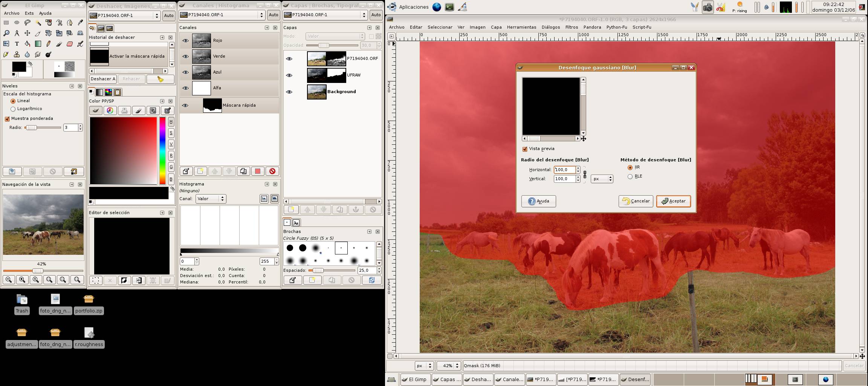868x386 pixels.
Task: Open Seleccionar menu
Action: tap(440, 27)
